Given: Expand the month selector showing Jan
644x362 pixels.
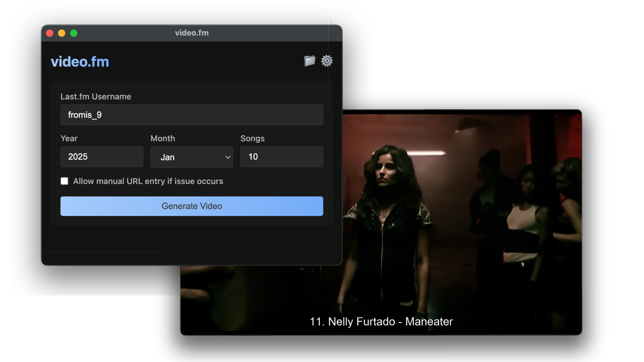Looking at the screenshot, I should [192, 157].
